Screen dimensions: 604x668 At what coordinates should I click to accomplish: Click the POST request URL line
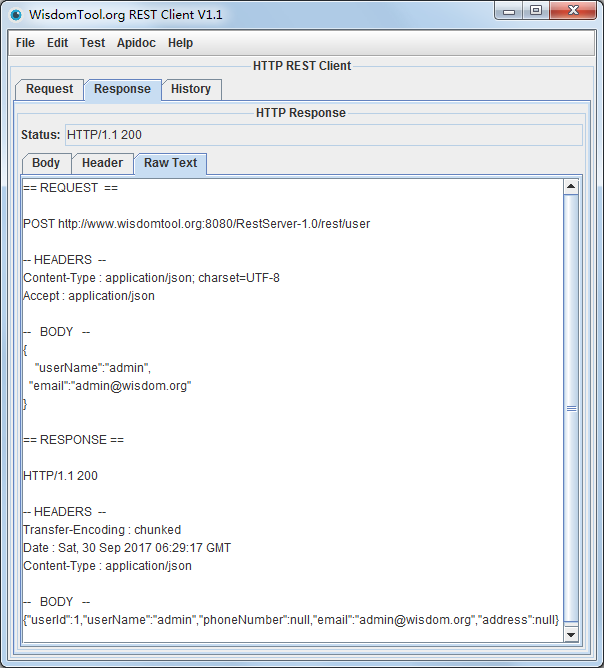click(197, 224)
